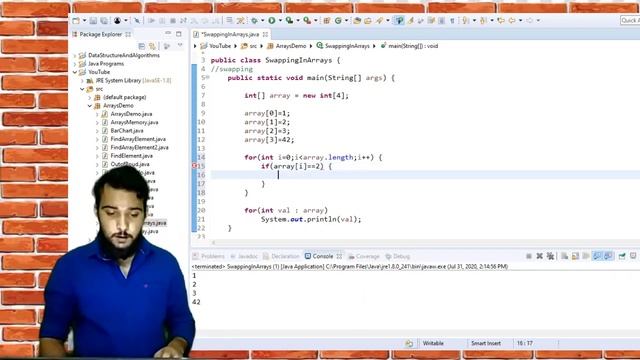Switch to the Coverage tab
The width and height of the screenshot is (640, 360).
click(364, 256)
